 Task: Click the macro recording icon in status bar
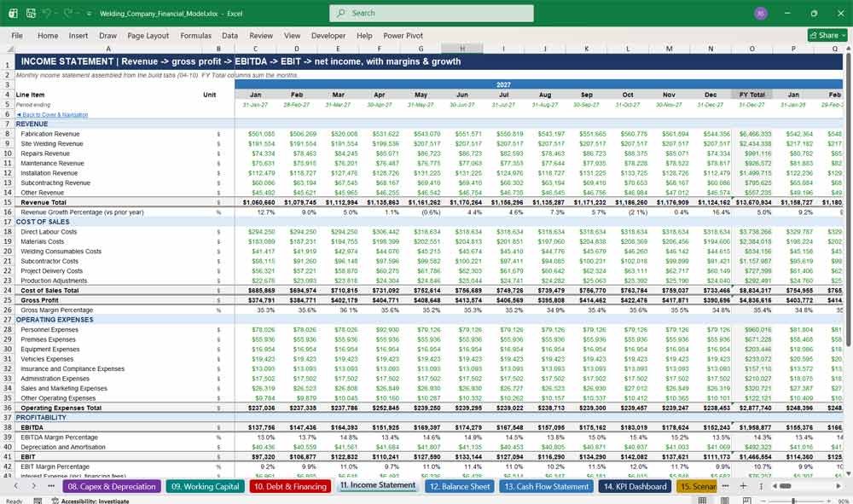[x=38, y=501]
